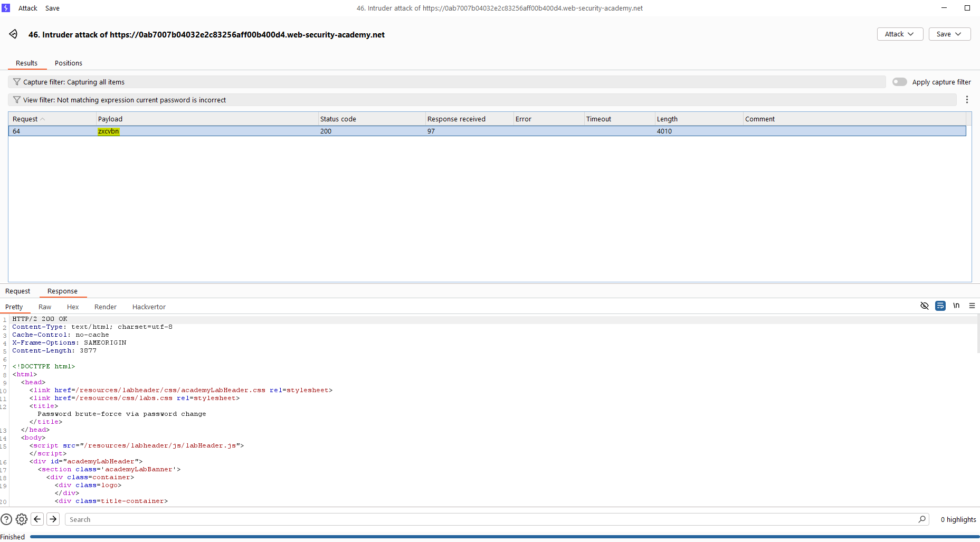Toggle the show newline \n button
The height and width of the screenshot is (542, 980).
coord(956,306)
